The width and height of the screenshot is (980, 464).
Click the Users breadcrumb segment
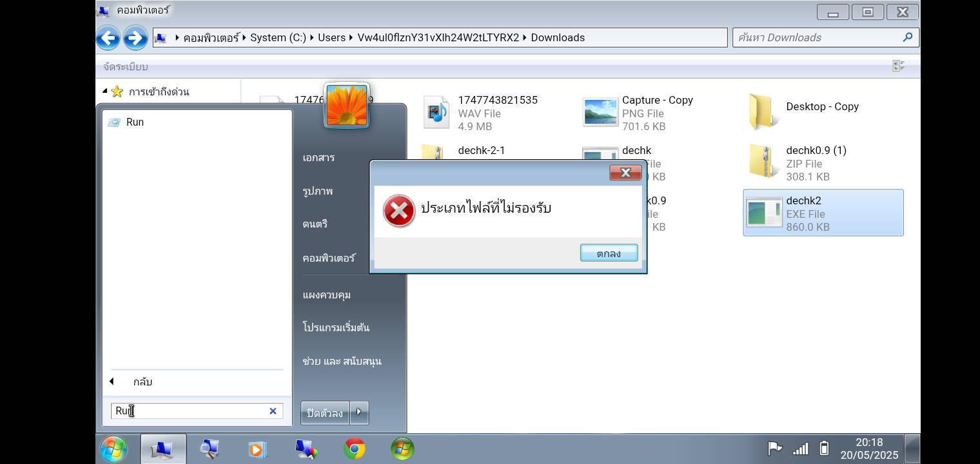(x=331, y=37)
